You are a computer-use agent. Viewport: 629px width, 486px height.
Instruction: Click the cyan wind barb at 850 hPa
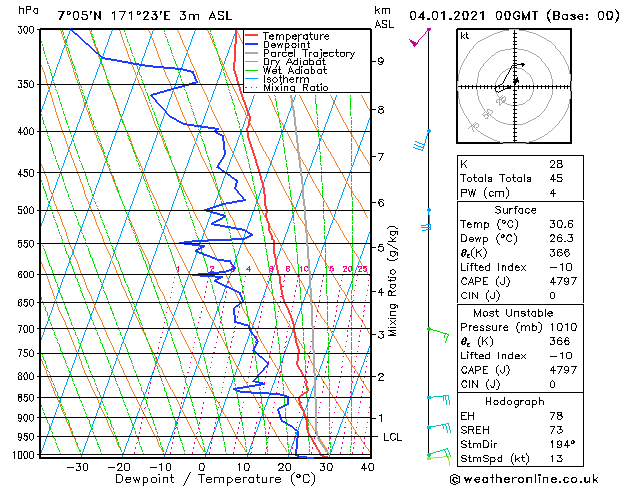(438, 400)
